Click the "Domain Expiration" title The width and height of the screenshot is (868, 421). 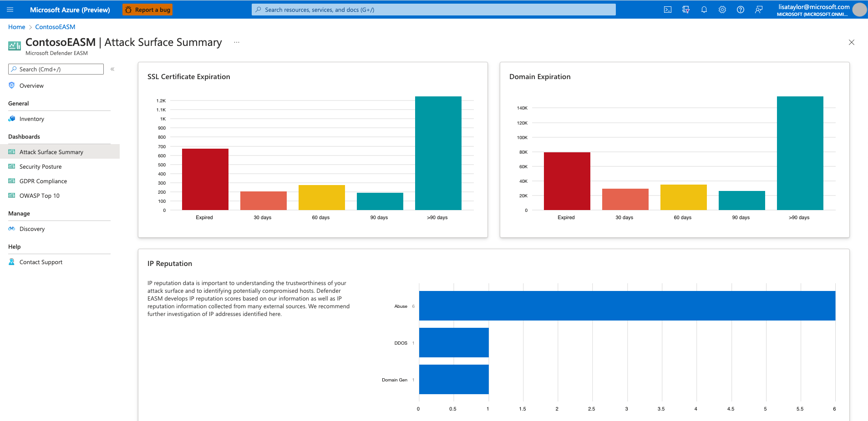pyautogui.click(x=540, y=76)
